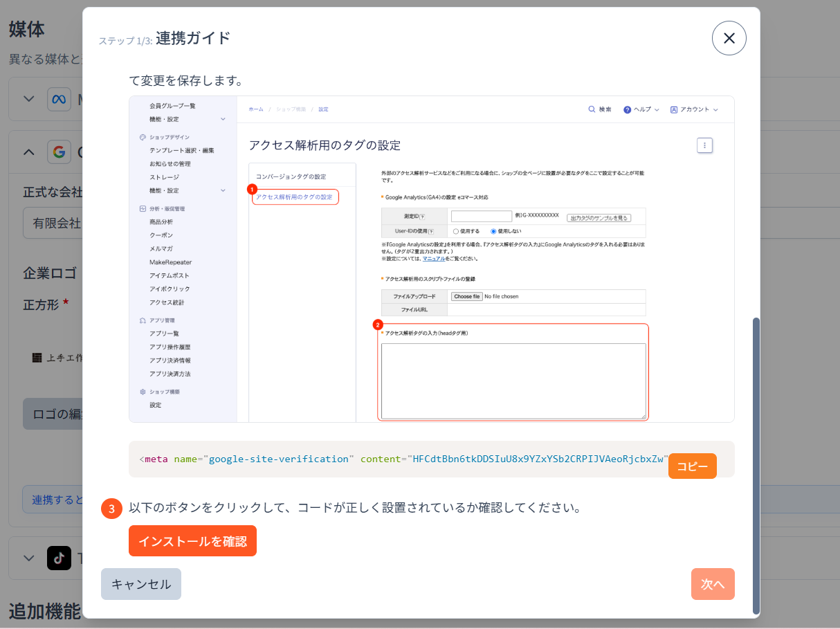The width and height of the screenshot is (840, 629).
Task: Click the 測定ID input field
Action: click(481, 216)
